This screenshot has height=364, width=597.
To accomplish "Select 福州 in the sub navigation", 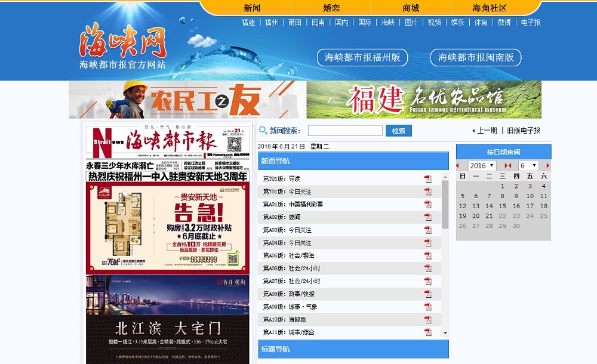I will (272, 23).
